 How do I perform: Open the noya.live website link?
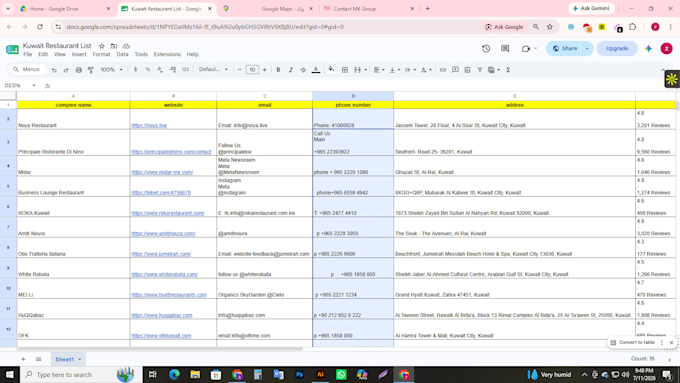click(149, 125)
